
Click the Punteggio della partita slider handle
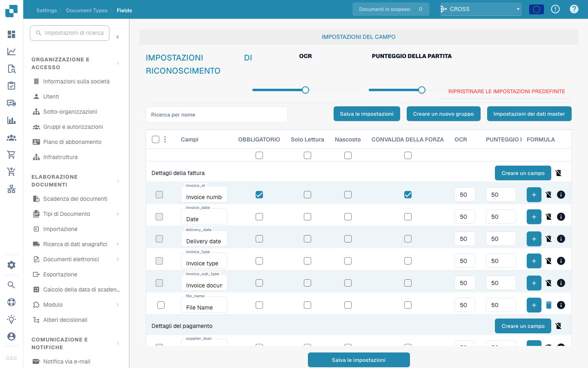tap(422, 90)
